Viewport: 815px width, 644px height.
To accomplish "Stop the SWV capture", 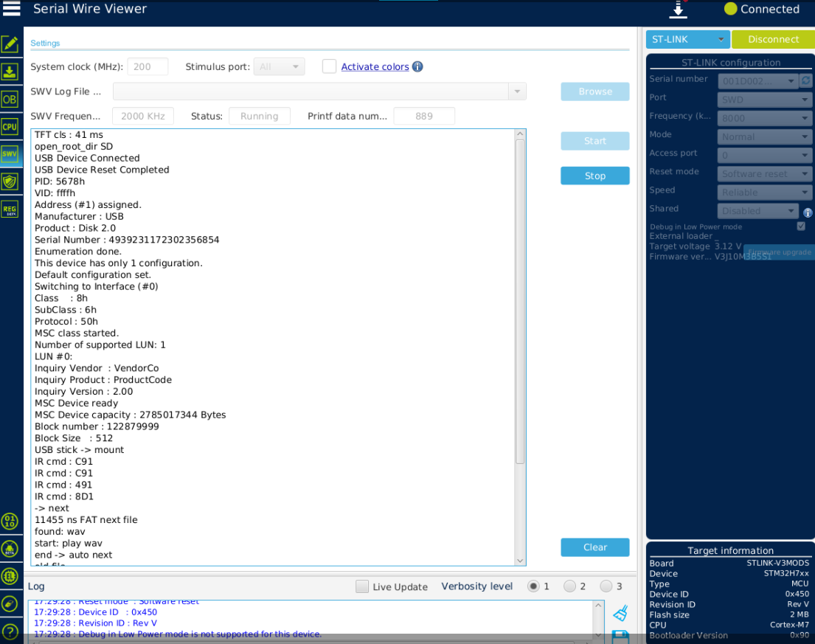I will pos(594,176).
